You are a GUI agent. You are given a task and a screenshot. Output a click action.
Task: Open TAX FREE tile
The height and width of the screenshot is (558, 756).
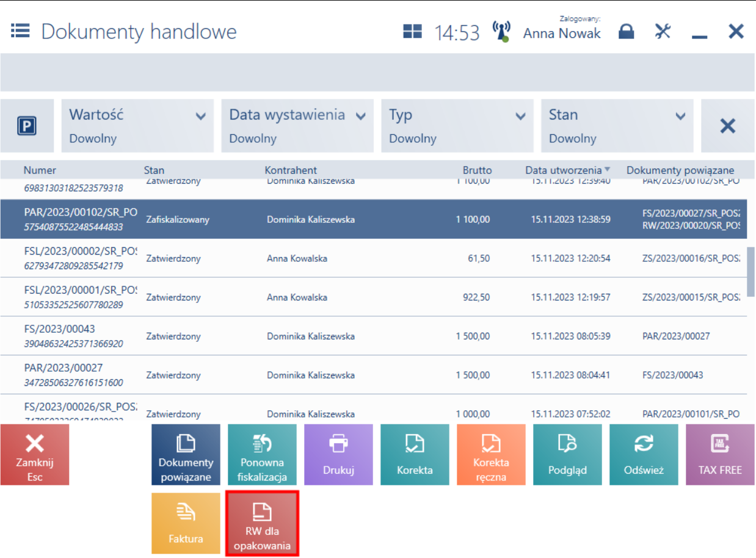721,455
